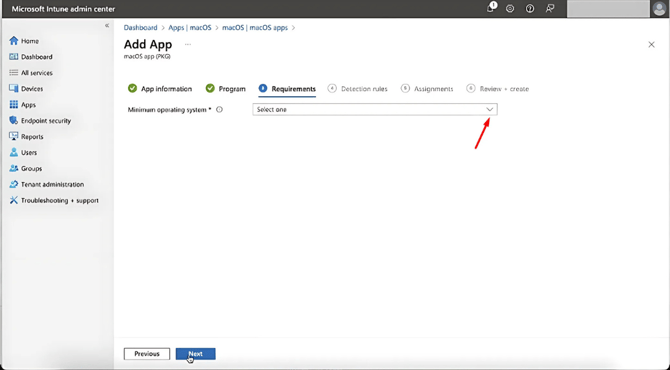Open the feedback icon in header
Screen dimensions: 670x370
click(550, 9)
